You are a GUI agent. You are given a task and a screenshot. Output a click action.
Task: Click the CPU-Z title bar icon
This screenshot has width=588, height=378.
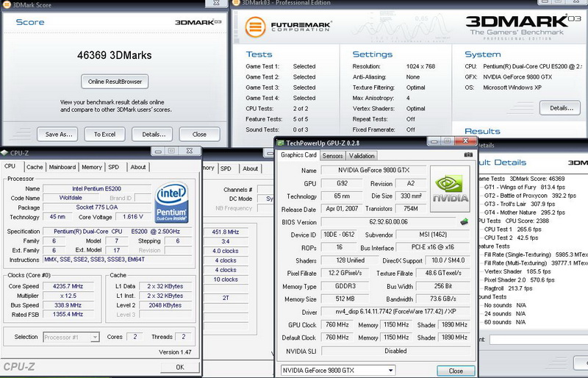click(4, 153)
